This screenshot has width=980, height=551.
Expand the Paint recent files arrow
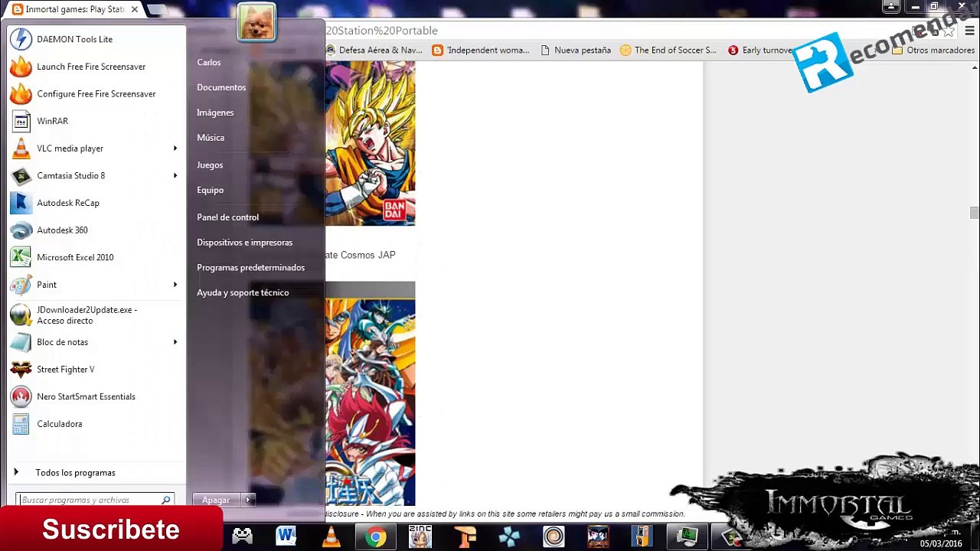pos(175,285)
